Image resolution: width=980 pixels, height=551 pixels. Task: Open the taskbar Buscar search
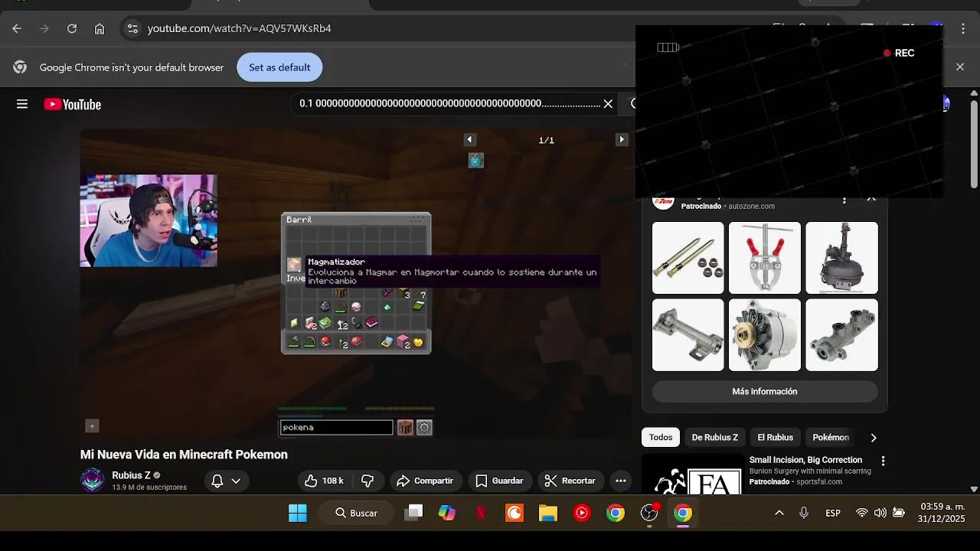[x=357, y=513]
